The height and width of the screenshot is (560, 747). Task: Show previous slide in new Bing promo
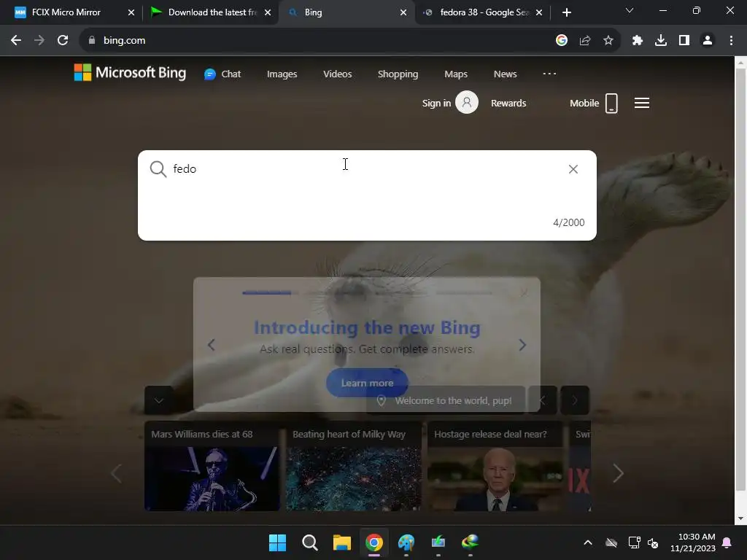point(211,345)
